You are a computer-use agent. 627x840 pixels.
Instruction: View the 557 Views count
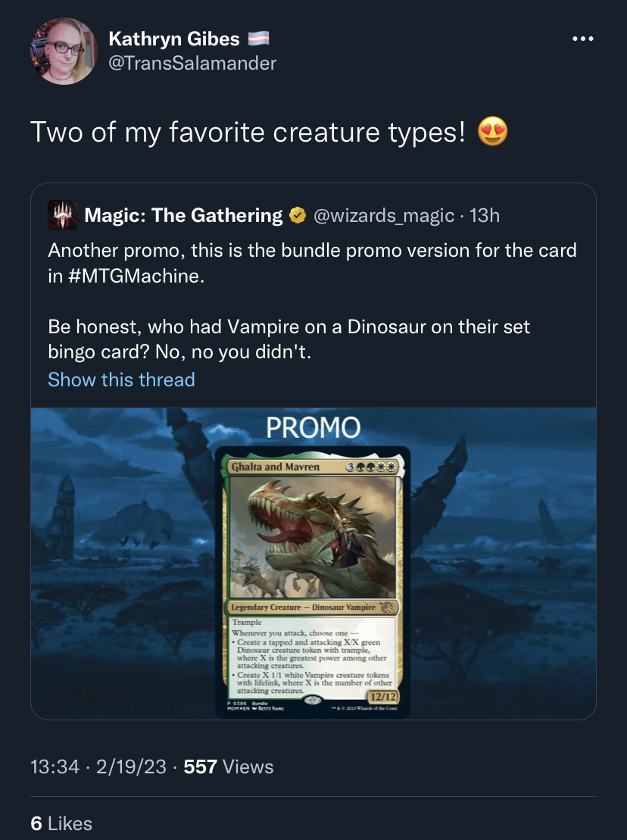(x=229, y=767)
